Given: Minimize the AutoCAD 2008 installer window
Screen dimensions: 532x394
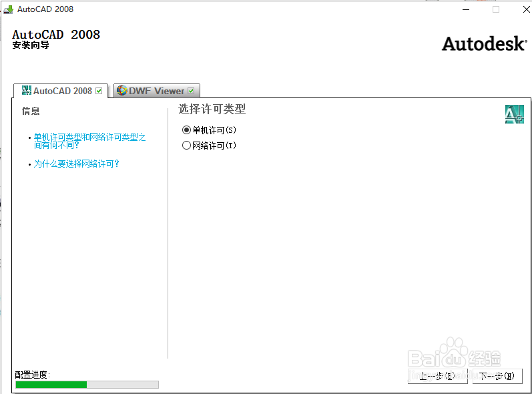Looking at the screenshot, I should click(466, 9).
